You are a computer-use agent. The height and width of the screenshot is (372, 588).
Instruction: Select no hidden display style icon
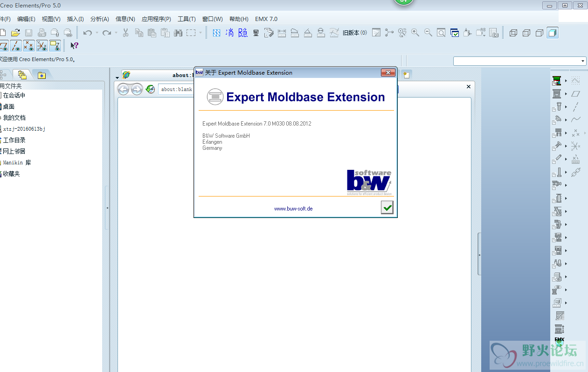point(540,33)
